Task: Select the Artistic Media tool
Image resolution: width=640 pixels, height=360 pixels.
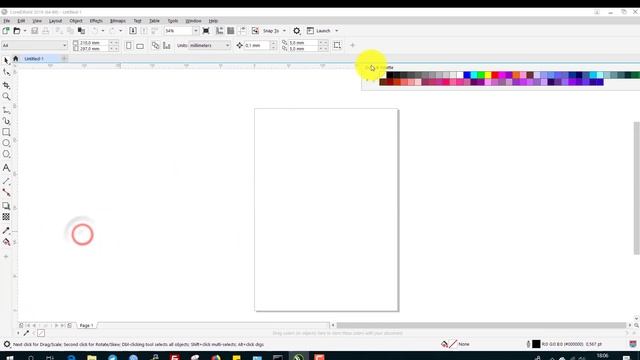Action: 6,121
